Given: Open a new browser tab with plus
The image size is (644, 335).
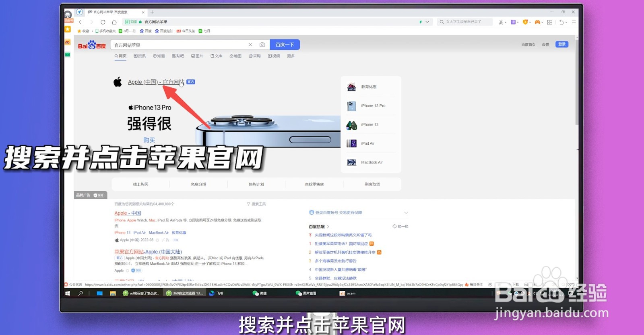Looking at the screenshot, I should coord(152,12).
